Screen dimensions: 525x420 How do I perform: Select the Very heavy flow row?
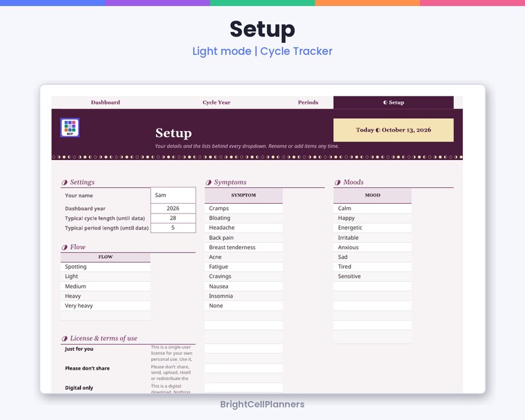106,306
